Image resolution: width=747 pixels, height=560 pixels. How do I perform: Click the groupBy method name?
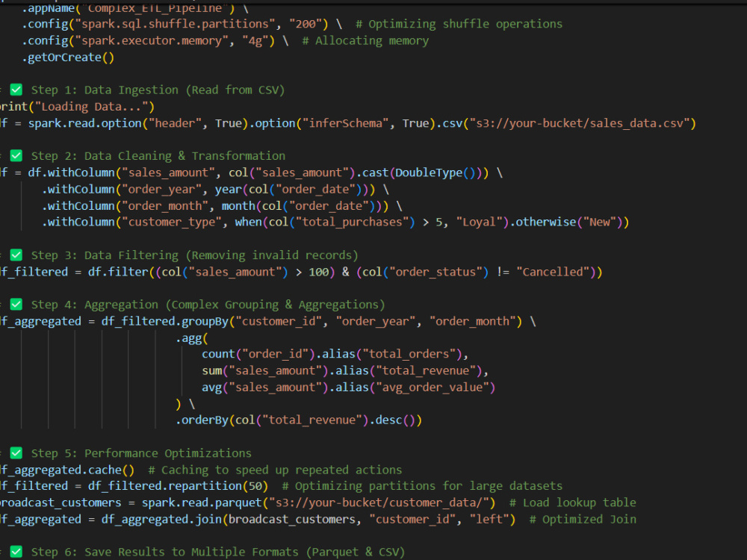(205, 321)
